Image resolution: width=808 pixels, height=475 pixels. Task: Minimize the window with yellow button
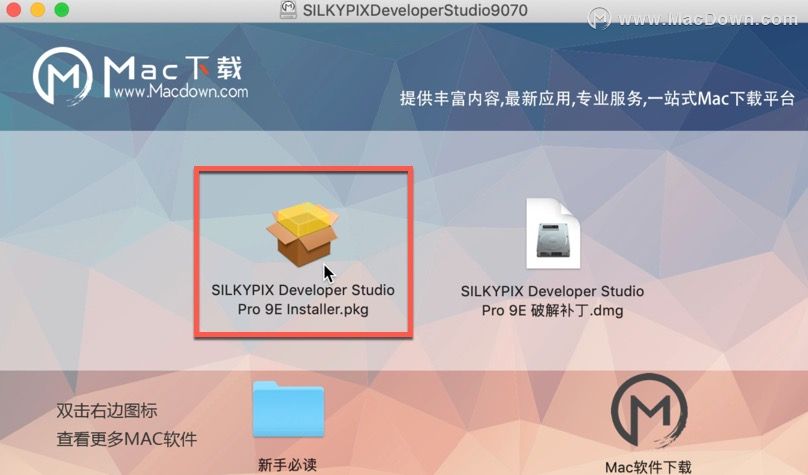coord(38,10)
